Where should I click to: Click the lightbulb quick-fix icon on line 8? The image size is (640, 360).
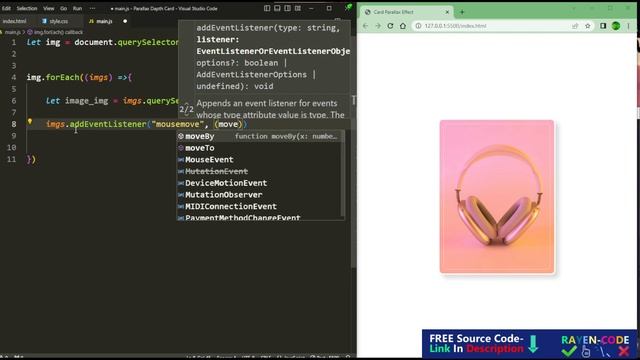(30, 121)
